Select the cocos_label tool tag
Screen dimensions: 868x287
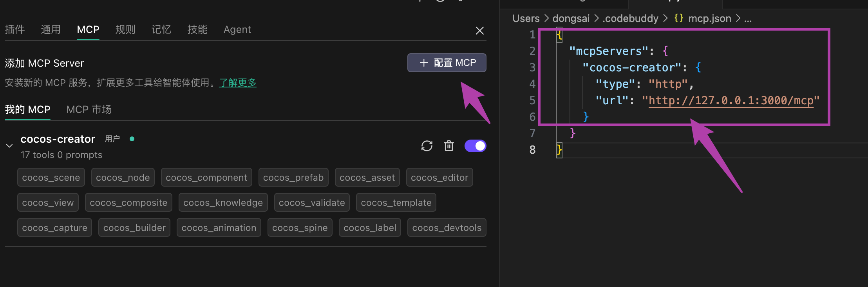click(370, 228)
